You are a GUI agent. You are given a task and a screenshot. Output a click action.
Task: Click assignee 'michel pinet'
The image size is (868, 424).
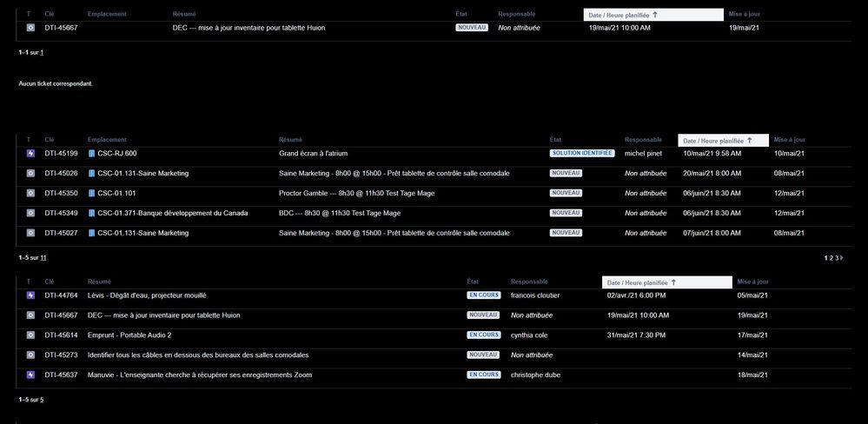tap(643, 153)
